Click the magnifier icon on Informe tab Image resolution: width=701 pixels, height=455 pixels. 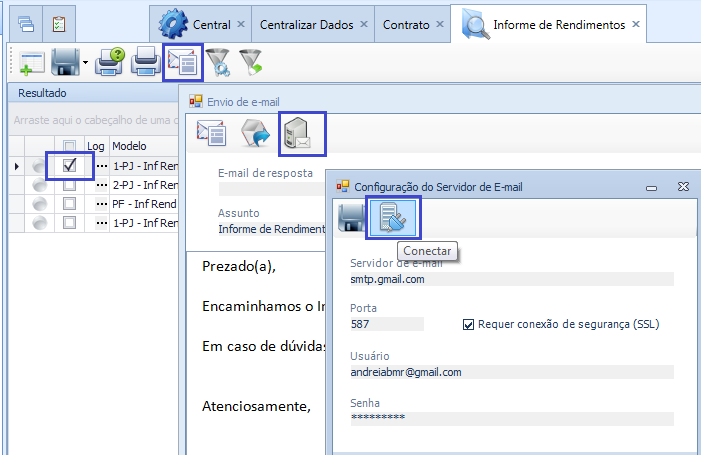pyautogui.click(x=475, y=25)
